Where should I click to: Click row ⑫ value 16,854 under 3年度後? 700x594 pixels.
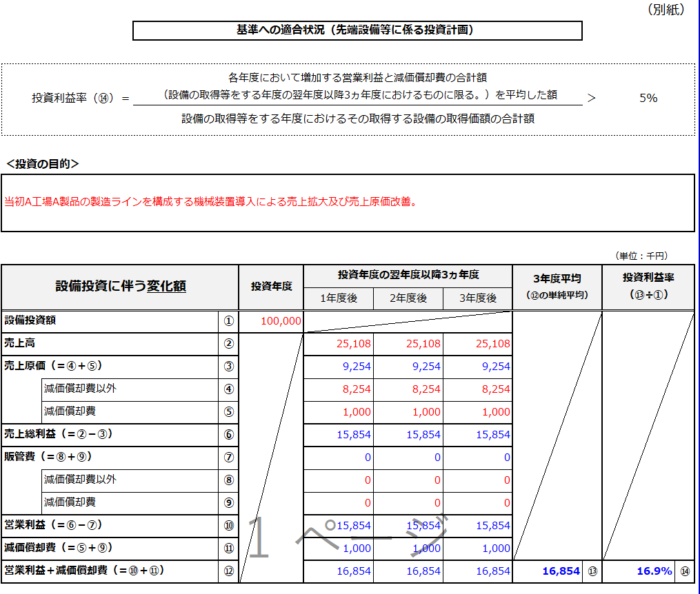(x=478, y=572)
